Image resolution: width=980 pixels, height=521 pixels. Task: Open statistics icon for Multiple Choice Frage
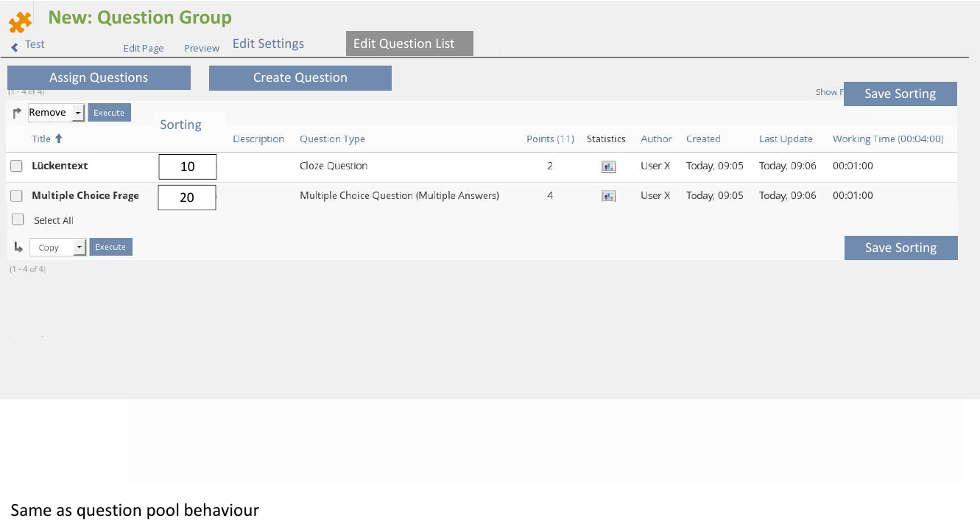[607, 196]
